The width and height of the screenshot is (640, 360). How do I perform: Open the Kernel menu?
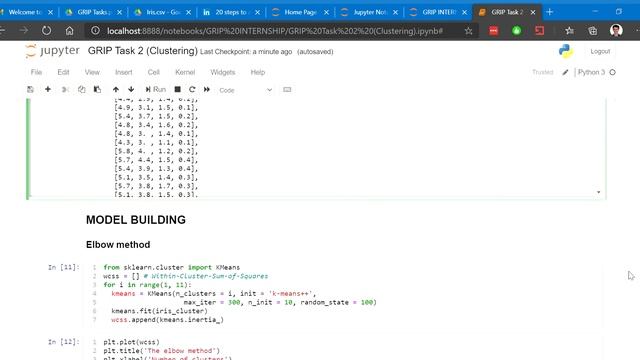tap(185, 72)
